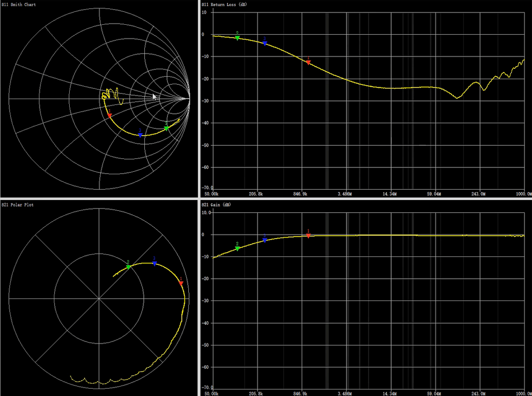
Task: Click the -70.0 axis value on Return Loss plot
Action: pyautogui.click(x=207, y=188)
